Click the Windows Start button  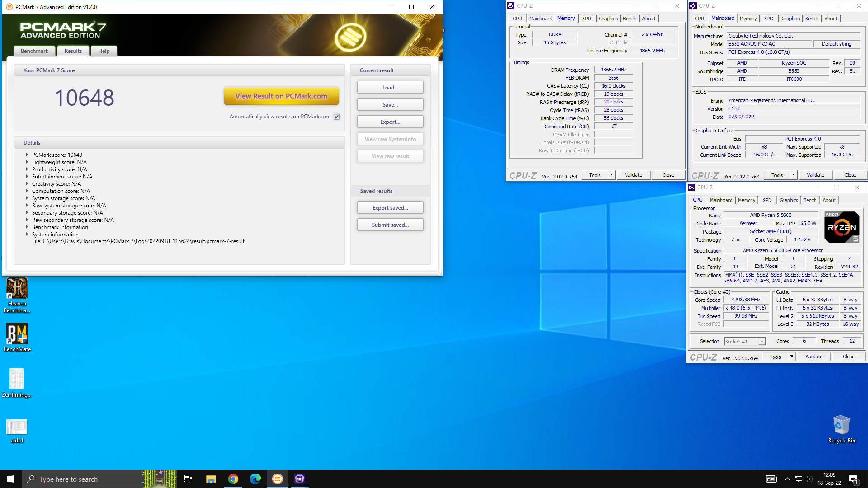11,479
